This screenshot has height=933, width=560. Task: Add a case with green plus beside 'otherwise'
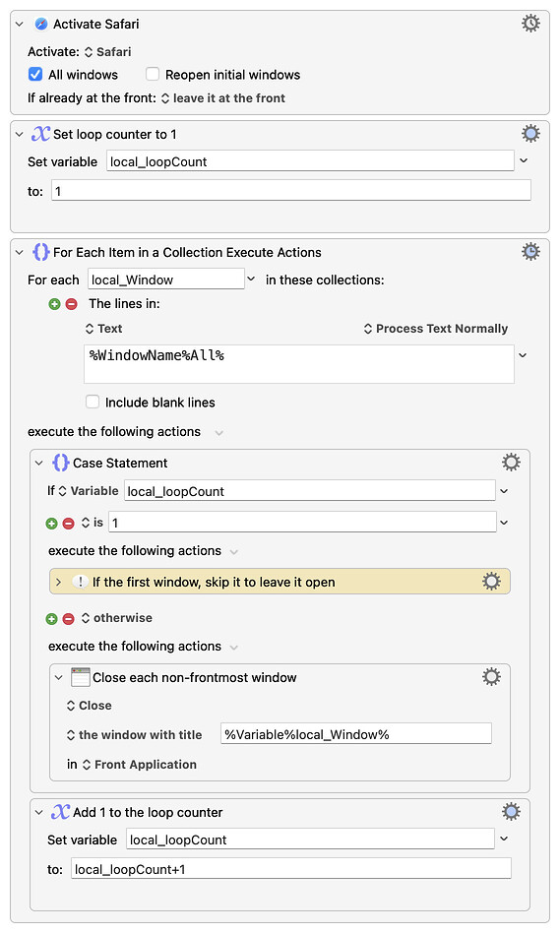click(x=51, y=619)
